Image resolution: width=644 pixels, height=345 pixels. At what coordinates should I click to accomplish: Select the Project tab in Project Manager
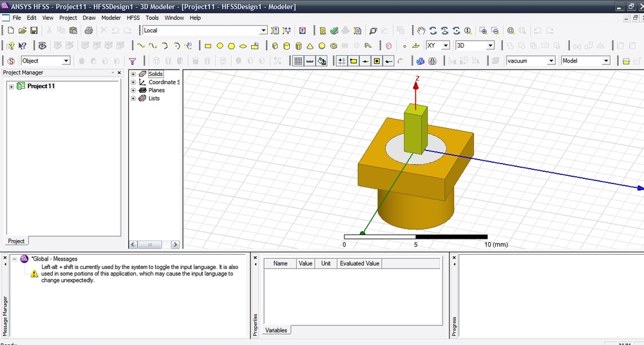(17, 241)
